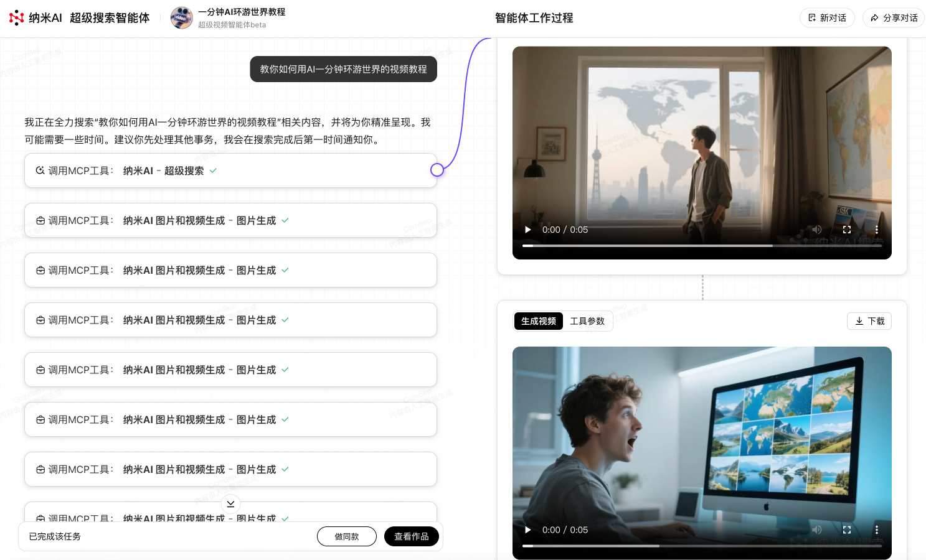
Task: Select the first 图片生成 tool call card
Action: point(231,220)
